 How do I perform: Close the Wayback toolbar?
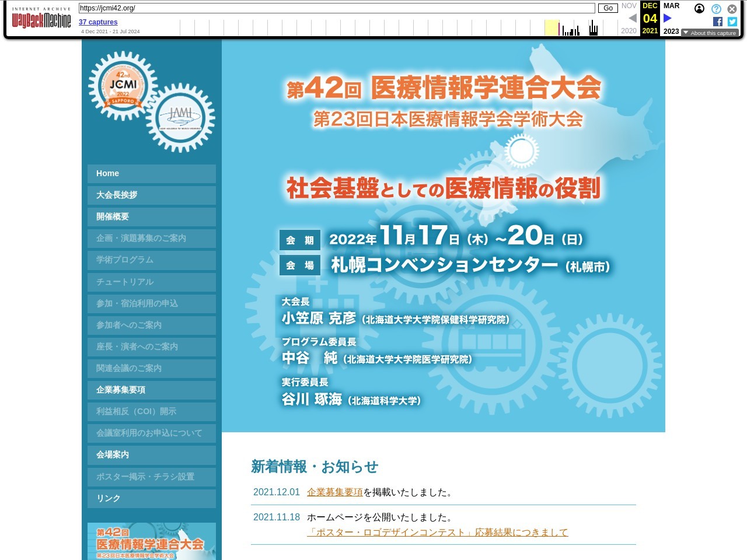[x=732, y=9]
